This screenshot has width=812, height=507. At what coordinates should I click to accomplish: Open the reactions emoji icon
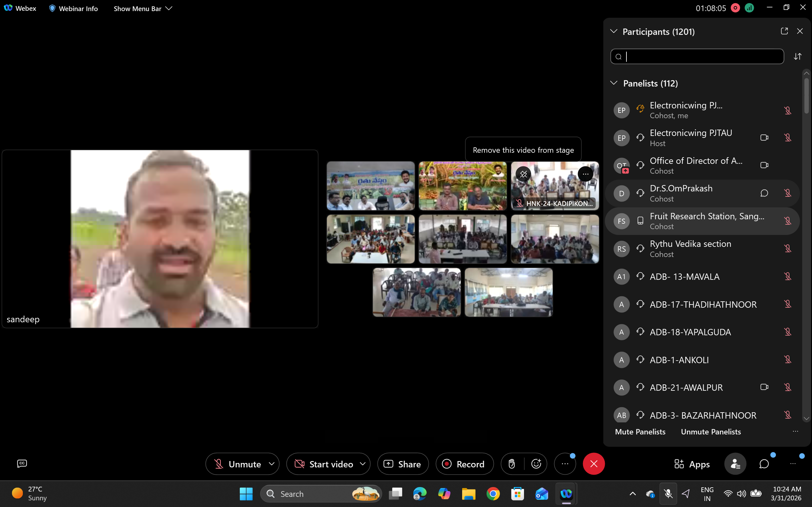click(536, 464)
